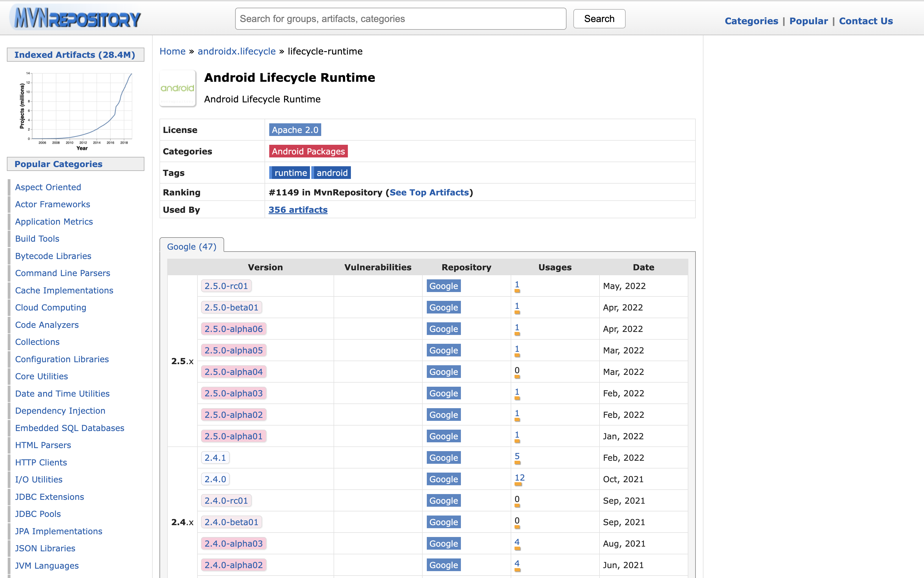Open usages count 12 for version 2.4.0
Viewport: 924px width, 578px height.
520,478
